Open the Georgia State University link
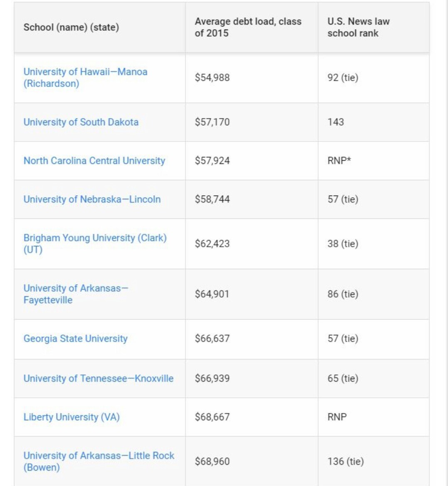This screenshot has width=448, height=486. [75, 339]
